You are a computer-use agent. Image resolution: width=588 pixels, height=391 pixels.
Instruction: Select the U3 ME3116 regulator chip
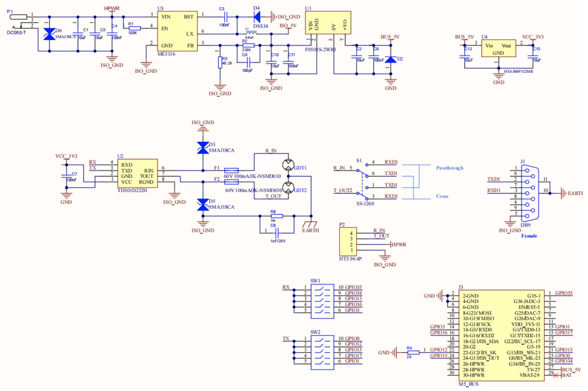(x=177, y=31)
